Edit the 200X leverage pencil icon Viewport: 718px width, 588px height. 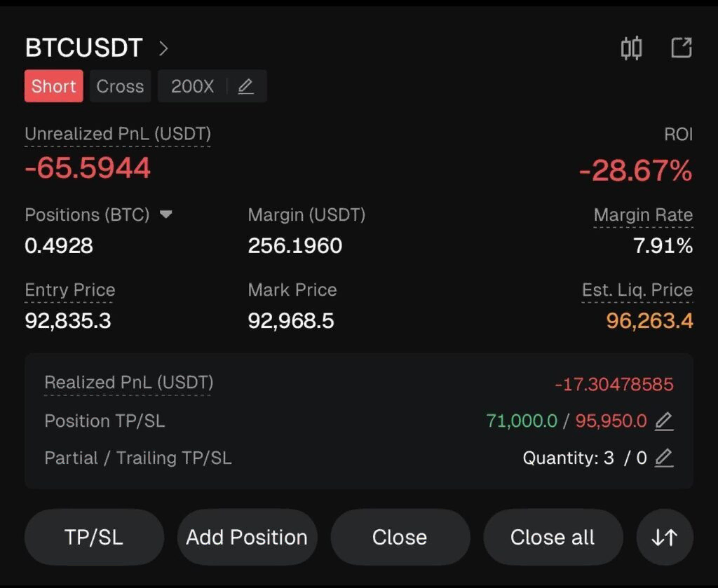coord(245,87)
